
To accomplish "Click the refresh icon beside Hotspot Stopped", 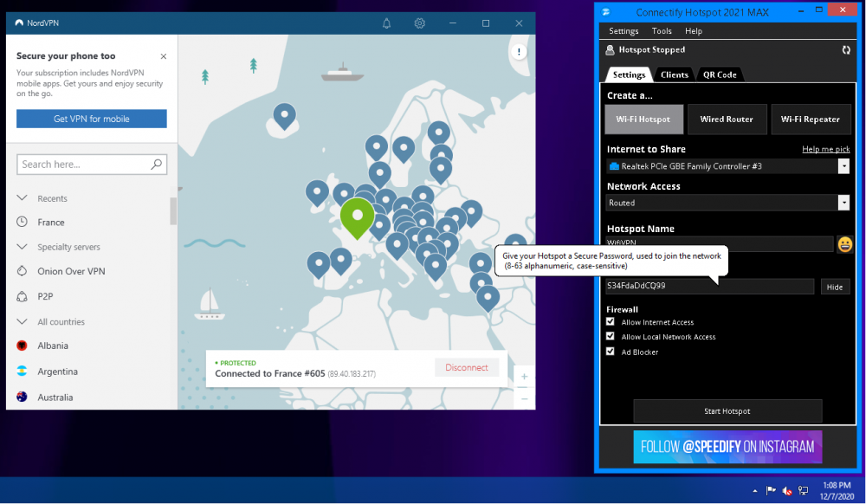I will tap(846, 50).
